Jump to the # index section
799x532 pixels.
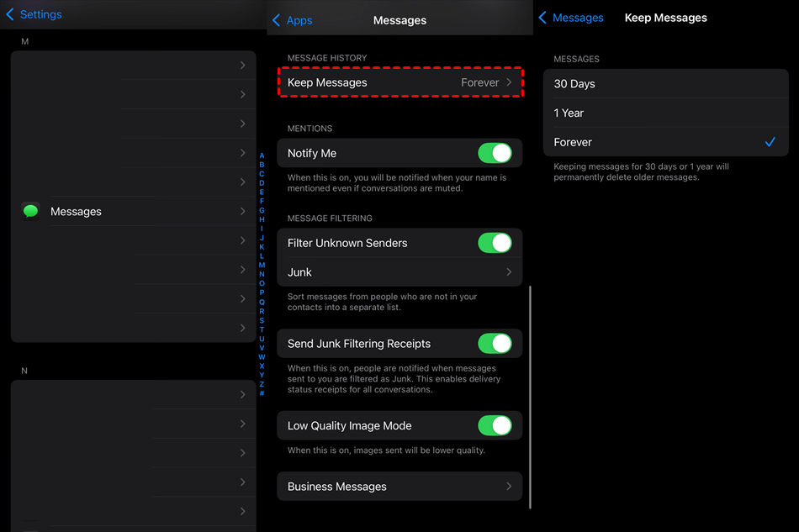click(x=262, y=393)
